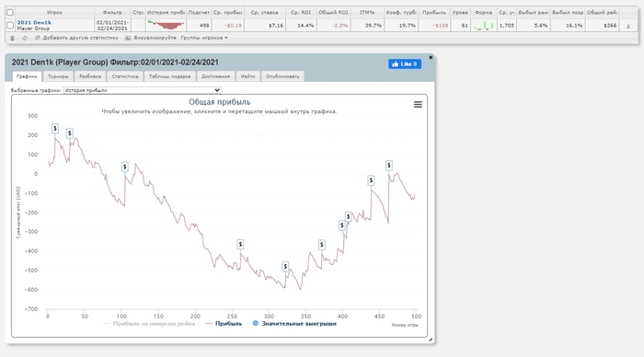Screen dimensions: 644x357
Task: Click 'Добавить другую статистику' link
Action: pos(81,38)
